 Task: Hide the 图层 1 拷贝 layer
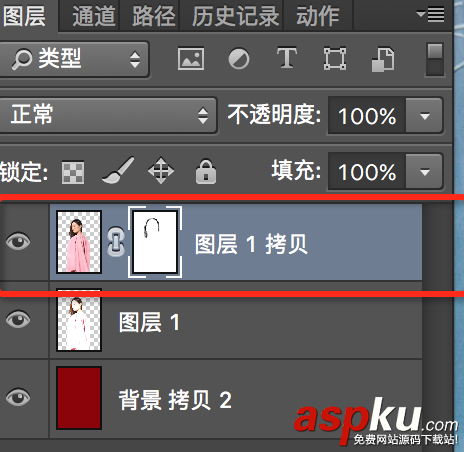click(18, 241)
